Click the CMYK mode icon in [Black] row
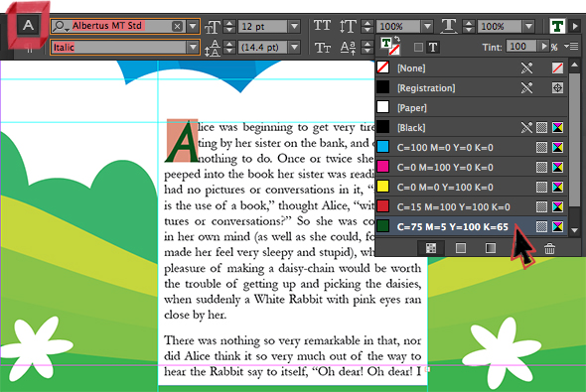The width and height of the screenshot is (586, 392). [557, 128]
